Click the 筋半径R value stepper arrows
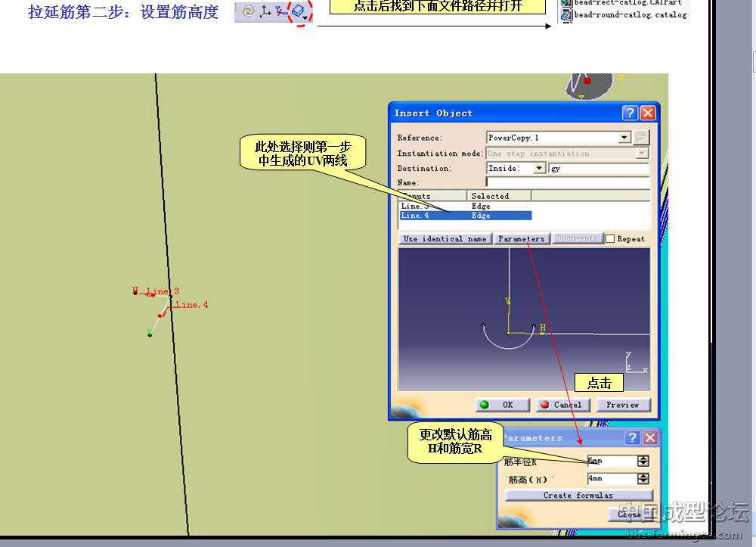Image resolution: width=756 pixels, height=547 pixels. click(643, 461)
